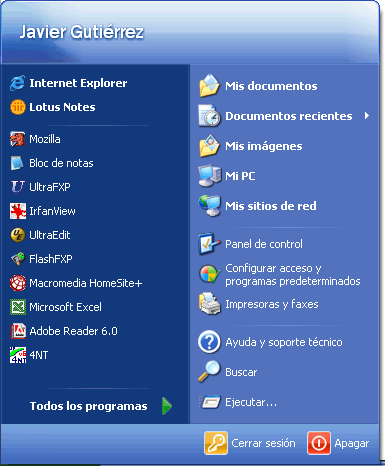Screen dimensions: 385x466
Task: Click the Panel de control icon
Action: tap(209, 244)
